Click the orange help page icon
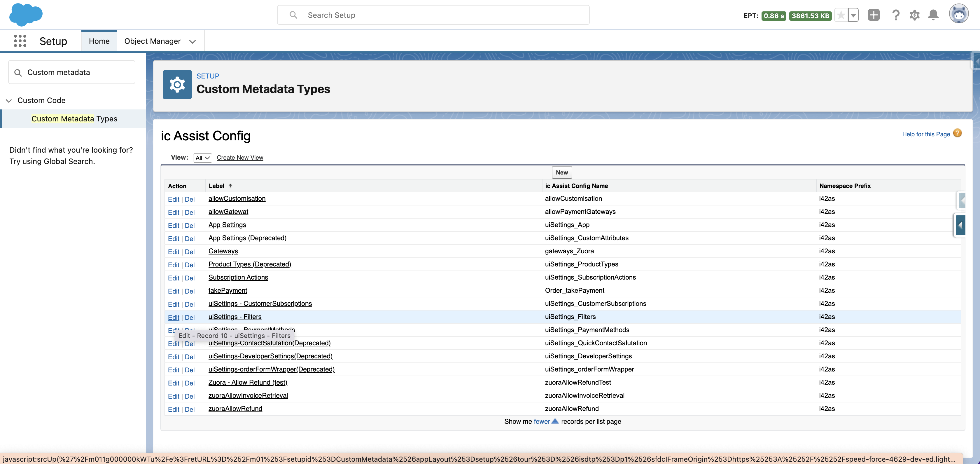980x464 pixels. click(958, 133)
